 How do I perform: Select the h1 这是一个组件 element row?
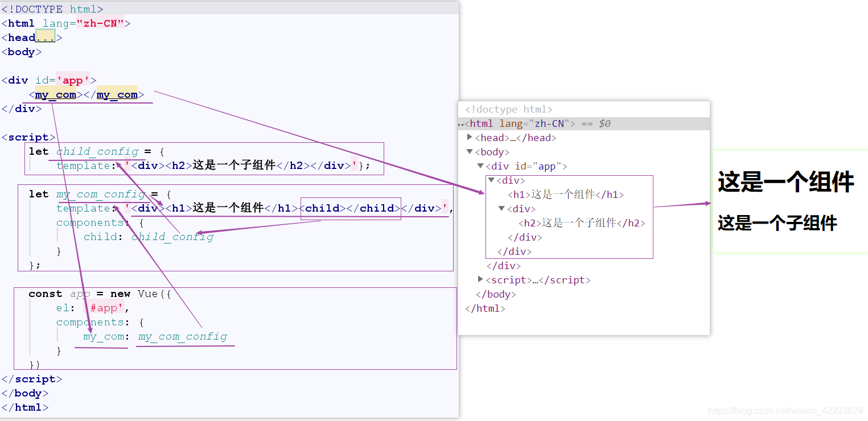coord(566,195)
